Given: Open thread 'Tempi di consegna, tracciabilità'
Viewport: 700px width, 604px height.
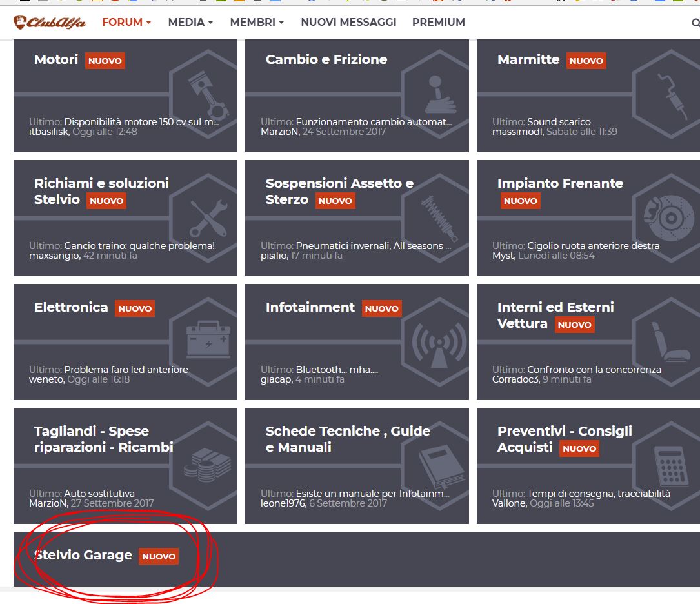Looking at the screenshot, I should tap(599, 493).
